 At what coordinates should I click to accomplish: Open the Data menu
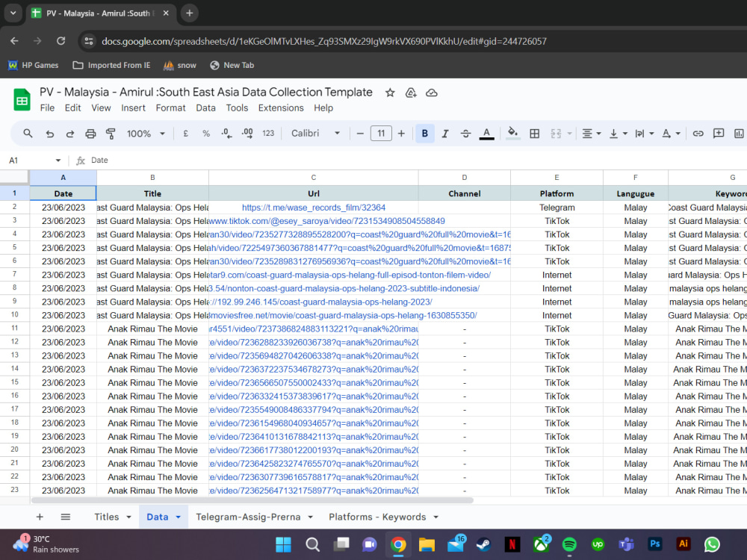click(206, 108)
